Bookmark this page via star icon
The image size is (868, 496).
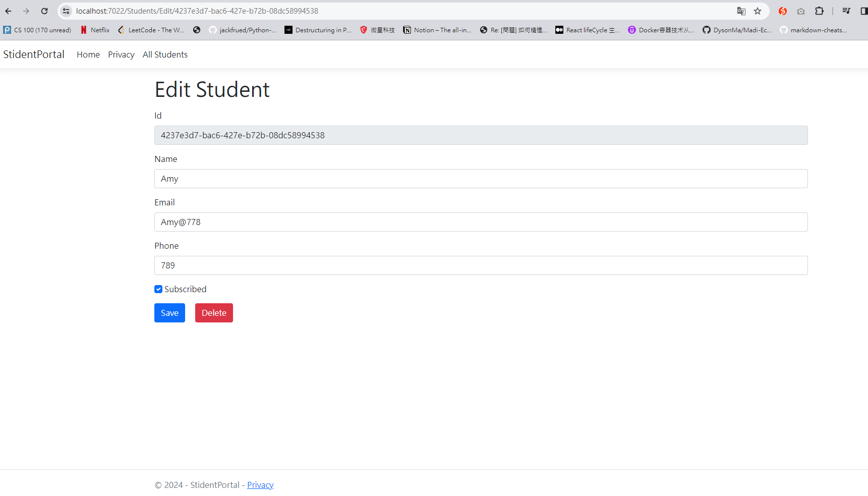pos(758,11)
